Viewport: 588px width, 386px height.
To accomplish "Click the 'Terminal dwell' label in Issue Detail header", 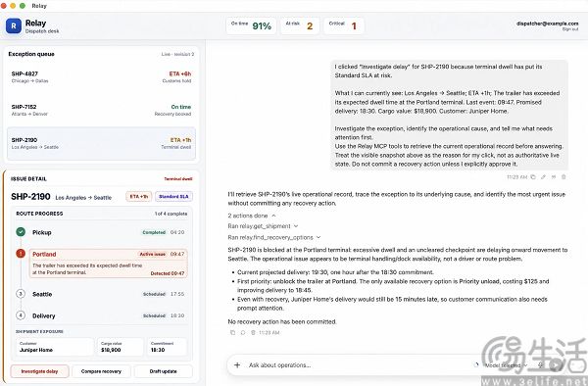I will 178,178.
